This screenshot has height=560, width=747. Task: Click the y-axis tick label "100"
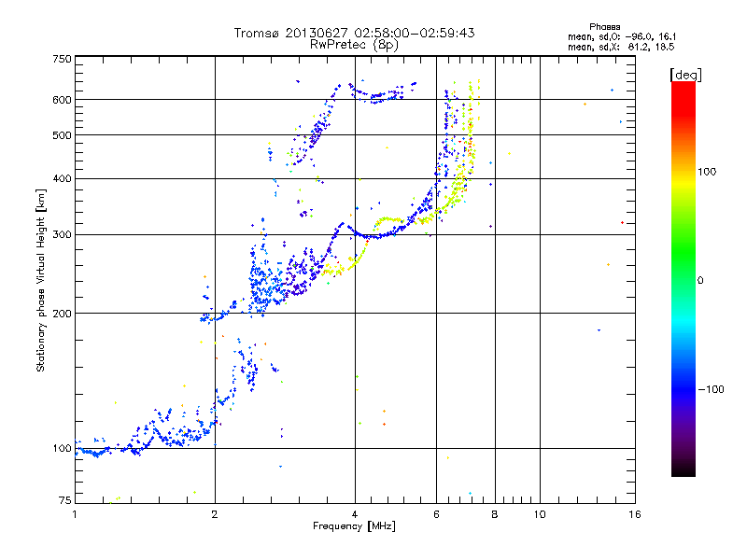point(63,449)
